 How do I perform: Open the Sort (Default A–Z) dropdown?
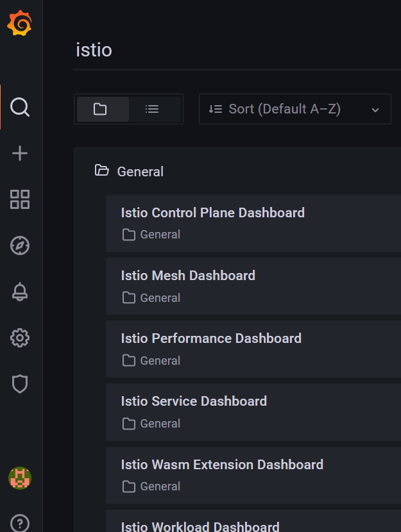pos(294,109)
